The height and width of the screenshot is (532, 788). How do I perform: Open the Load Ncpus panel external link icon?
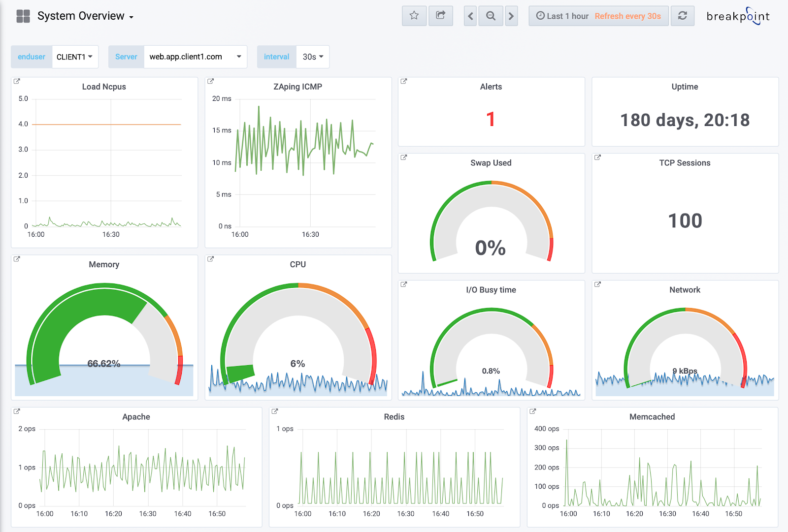click(18, 81)
